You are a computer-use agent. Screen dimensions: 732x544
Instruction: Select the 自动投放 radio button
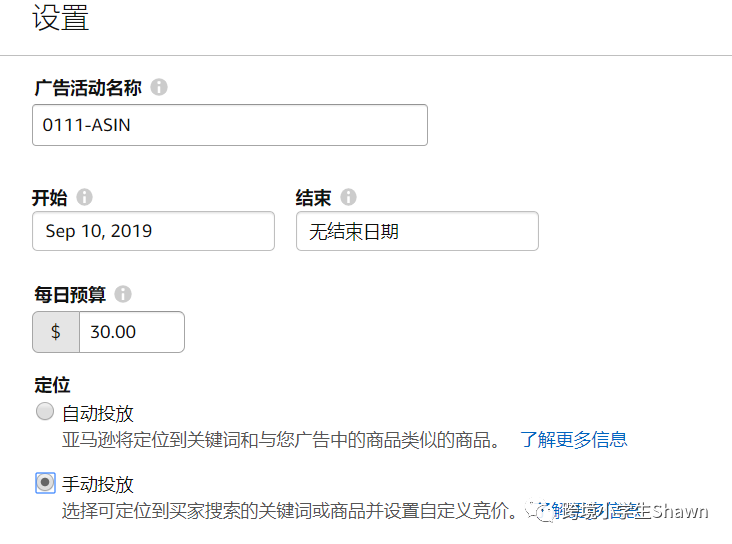(x=44, y=412)
